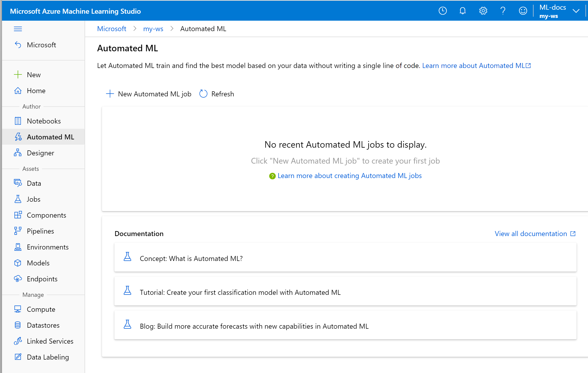The height and width of the screenshot is (373, 588).
Task: Open notifications bell icon
Action: pos(463,11)
